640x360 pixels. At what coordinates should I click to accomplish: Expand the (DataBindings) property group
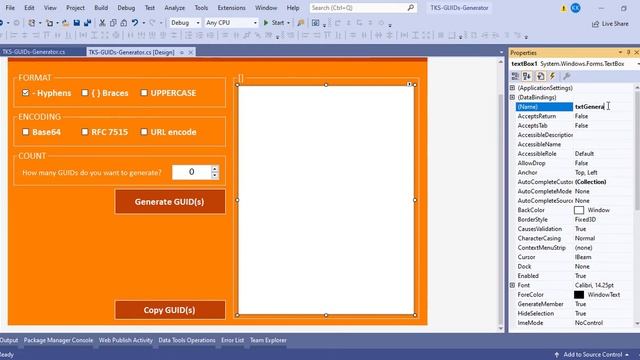click(x=512, y=97)
